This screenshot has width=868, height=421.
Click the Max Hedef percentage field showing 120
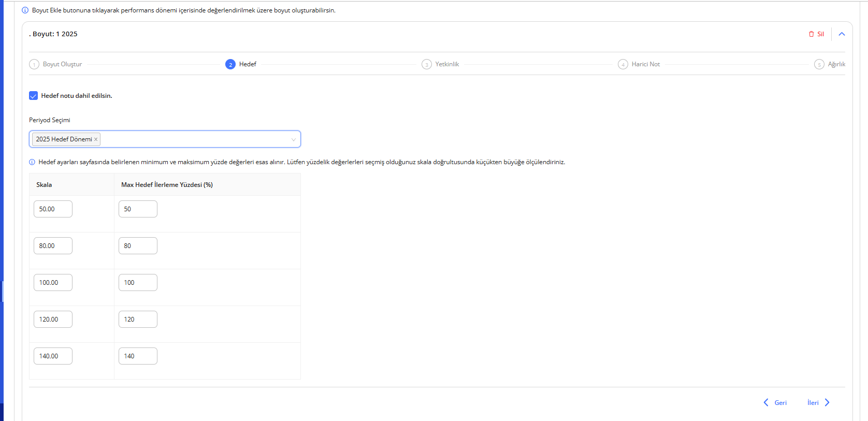click(138, 320)
